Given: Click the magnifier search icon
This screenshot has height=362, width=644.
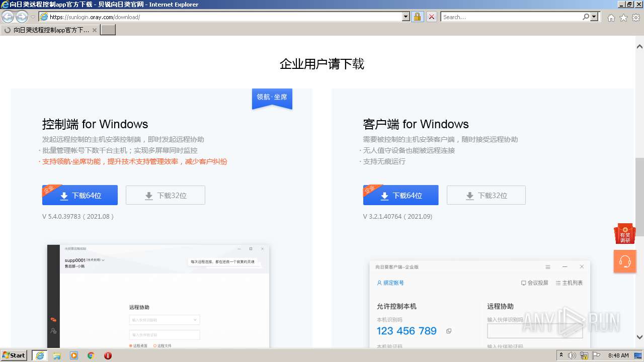Looking at the screenshot, I should coord(586,17).
